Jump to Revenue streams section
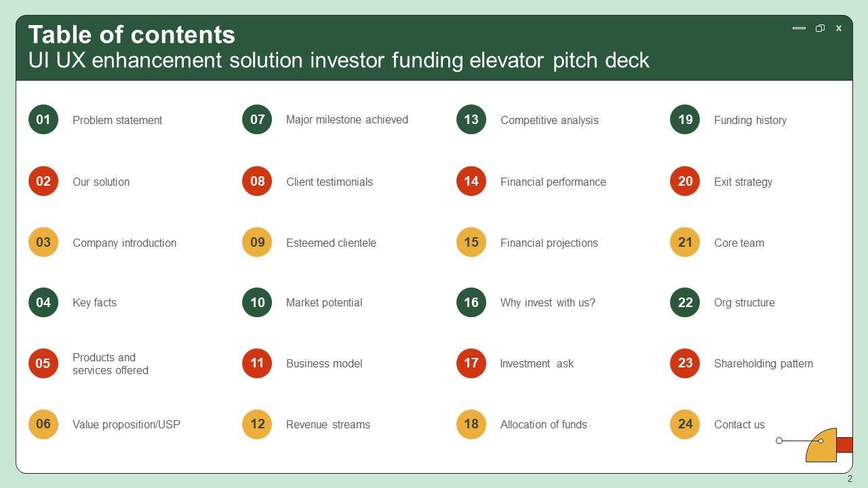868x488 pixels. [x=328, y=424]
